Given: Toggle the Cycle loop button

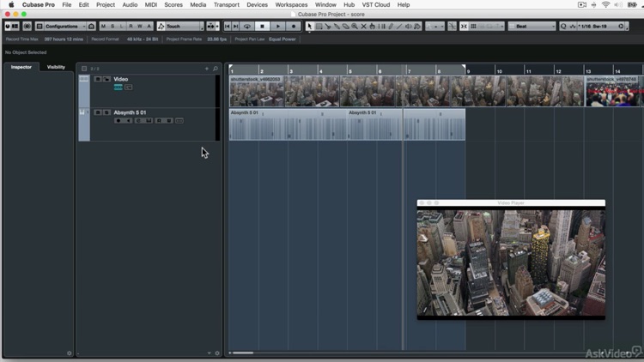Looking at the screenshot, I should point(247,27).
